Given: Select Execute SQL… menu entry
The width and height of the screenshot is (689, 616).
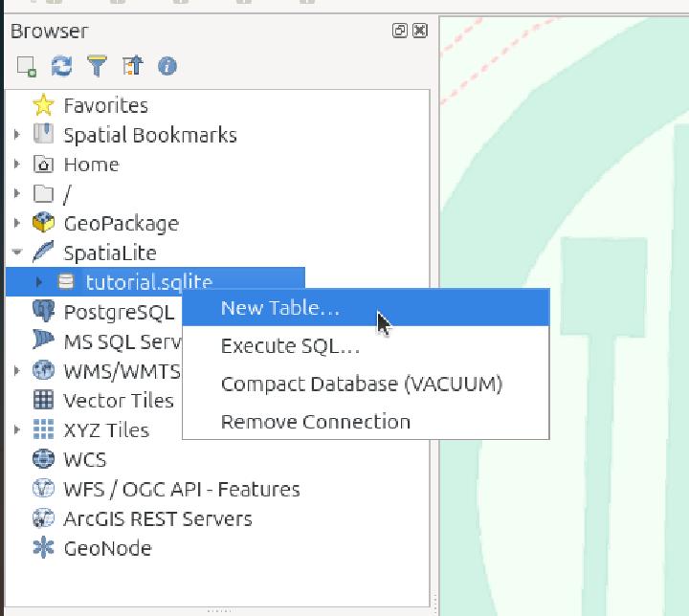Looking at the screenshot, I should [x=290, y=346].
